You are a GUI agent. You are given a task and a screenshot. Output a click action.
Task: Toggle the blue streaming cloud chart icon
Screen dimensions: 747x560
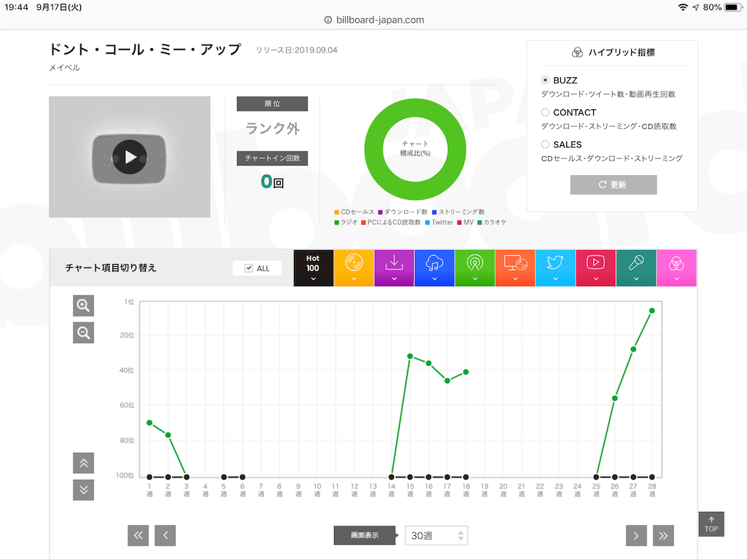coord(435,268)
